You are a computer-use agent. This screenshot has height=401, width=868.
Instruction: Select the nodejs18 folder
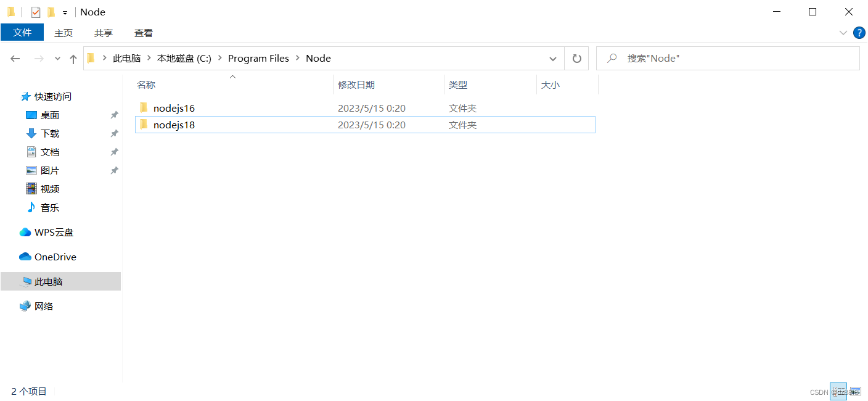coord(174,125)
